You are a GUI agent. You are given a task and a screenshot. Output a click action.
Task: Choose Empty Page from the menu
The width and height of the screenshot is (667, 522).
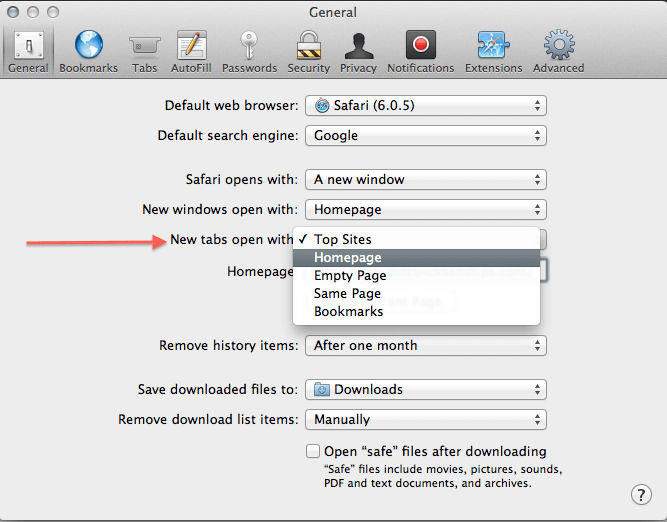[416, 276]
